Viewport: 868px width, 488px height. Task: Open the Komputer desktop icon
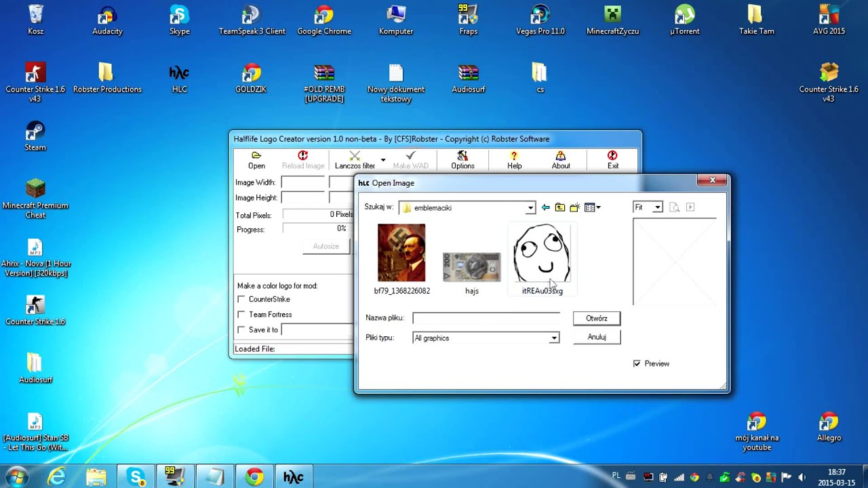(396, 20)
